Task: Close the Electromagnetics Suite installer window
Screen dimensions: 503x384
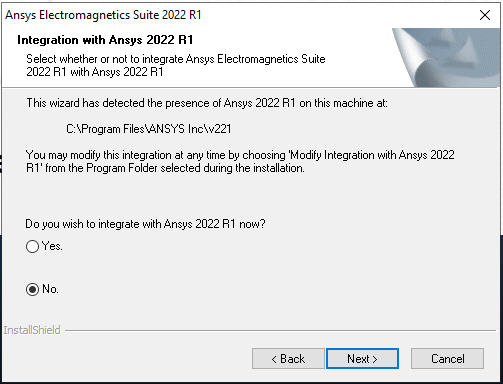Action: [485, 15]
